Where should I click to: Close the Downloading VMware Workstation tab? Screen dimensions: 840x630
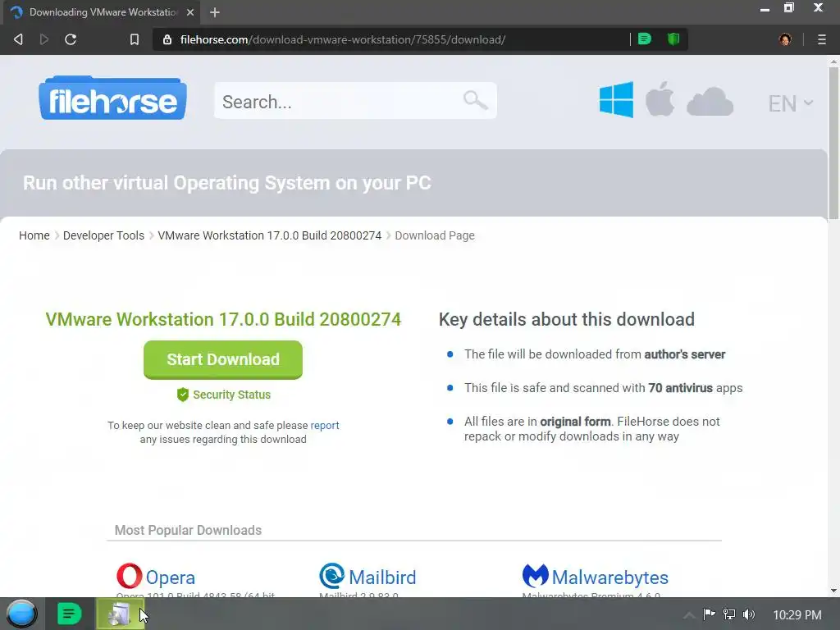pyautogui.click(x=190, y=12)
